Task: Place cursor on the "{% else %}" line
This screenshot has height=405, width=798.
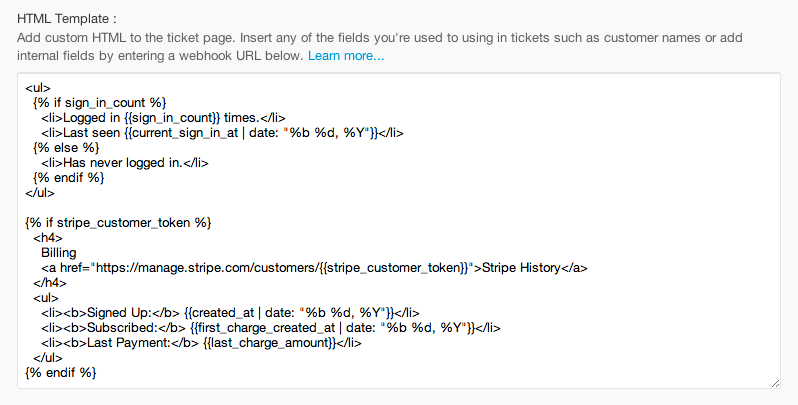Action: [x=67, y=147]
